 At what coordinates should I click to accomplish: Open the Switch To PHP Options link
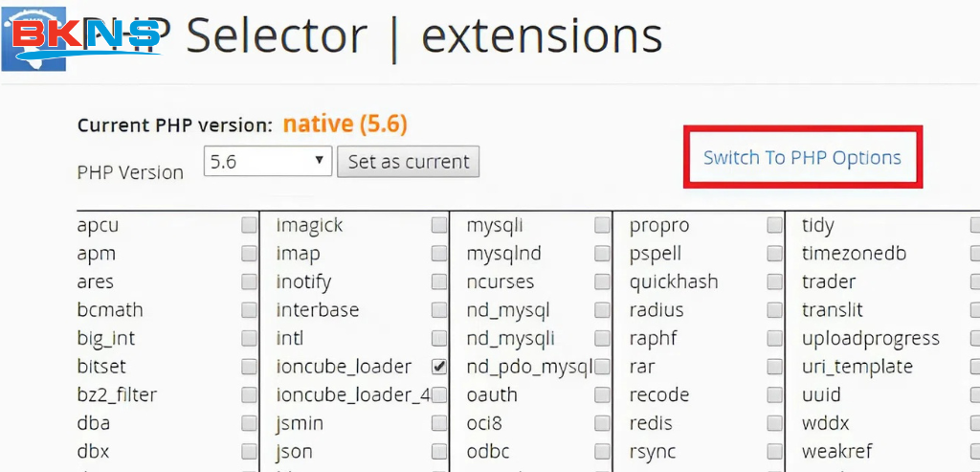(x=802, y=158)
